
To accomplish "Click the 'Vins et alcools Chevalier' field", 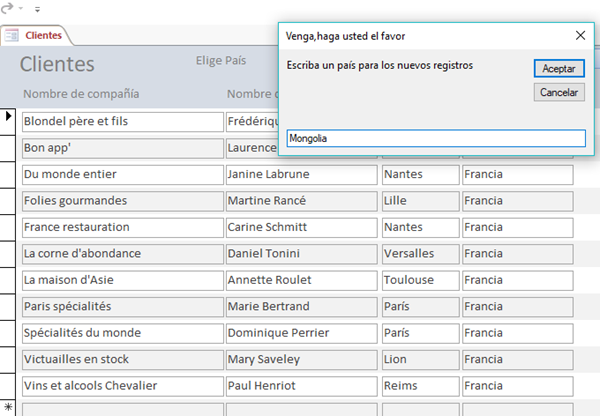I will tap(122, 386).
